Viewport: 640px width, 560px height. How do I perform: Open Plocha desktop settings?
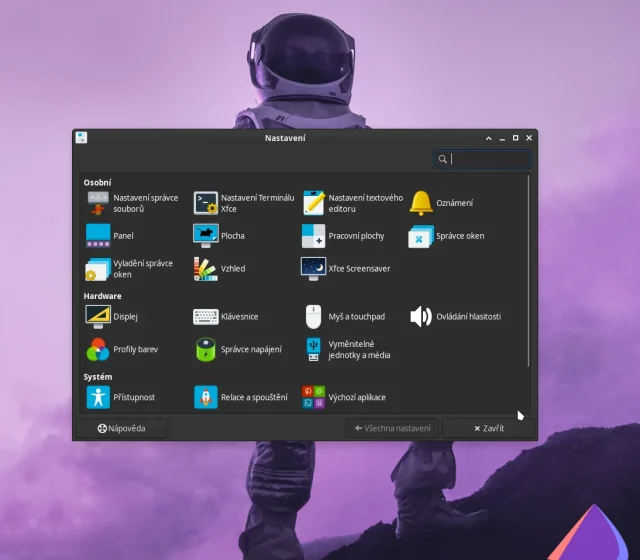[206, 236]
